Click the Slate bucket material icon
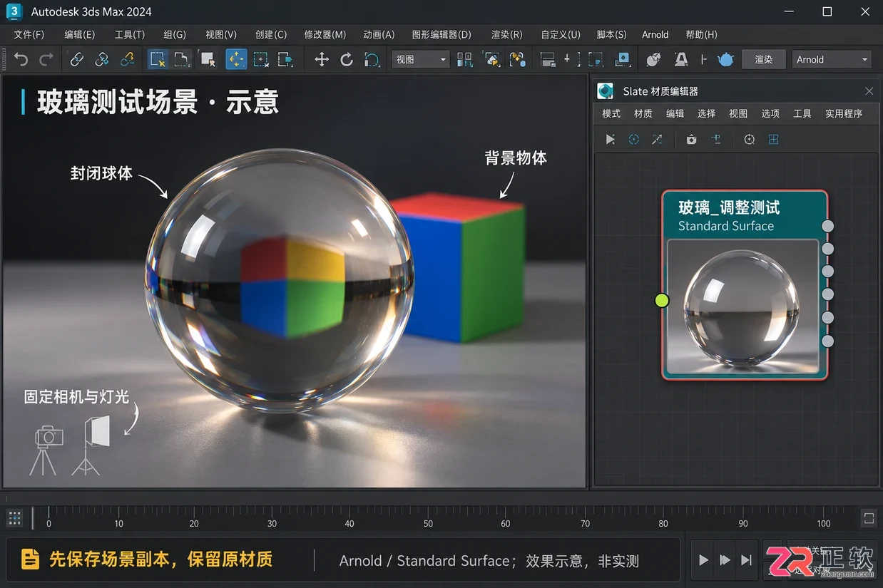The width and height of the screenshot is (883, 588). pos(691,140)
